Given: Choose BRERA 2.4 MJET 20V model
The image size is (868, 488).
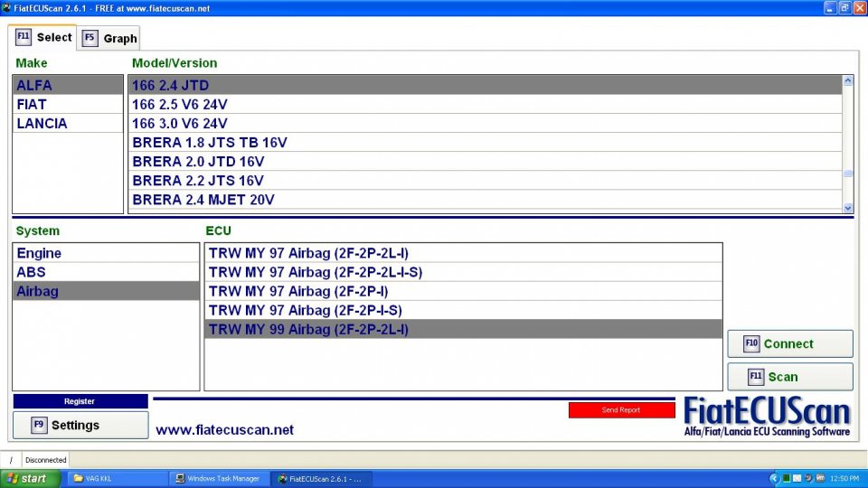Looking at the screenshot, I should 203,200.
